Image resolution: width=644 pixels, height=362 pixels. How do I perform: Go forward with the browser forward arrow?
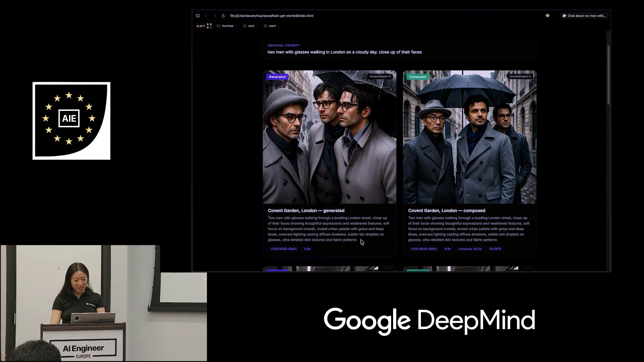pos(215,16)
